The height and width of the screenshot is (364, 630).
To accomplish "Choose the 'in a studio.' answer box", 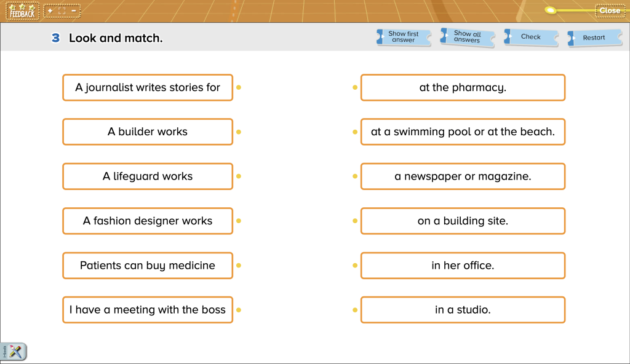I will click(463, 310).
